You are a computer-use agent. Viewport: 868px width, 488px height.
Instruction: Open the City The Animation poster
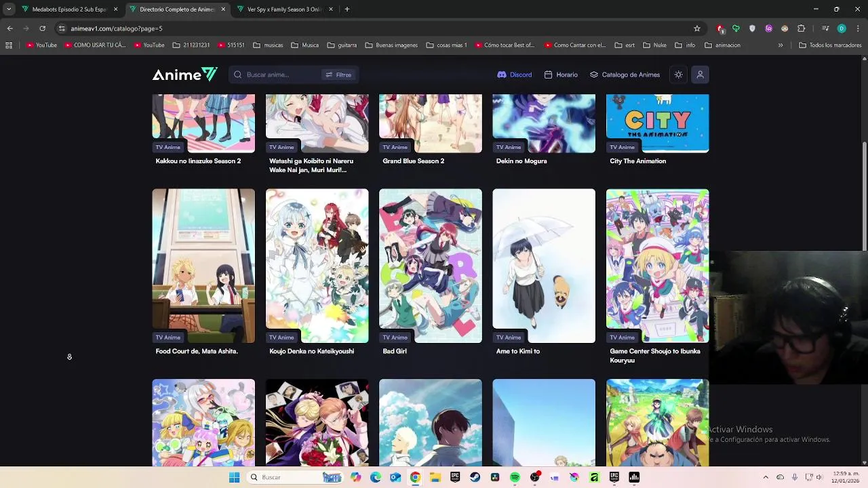[657, 123]
